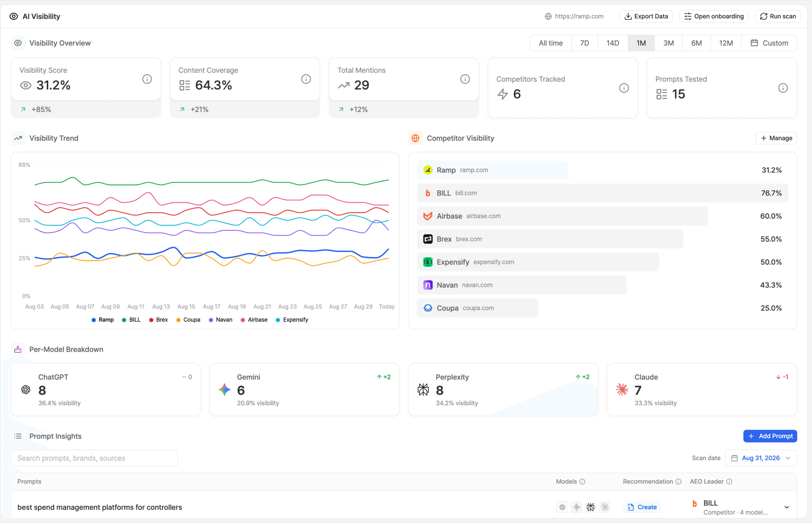812x523 pixels.
Task: Toggle Coupa series in chart legend
Action: click(x=188, y=320)
